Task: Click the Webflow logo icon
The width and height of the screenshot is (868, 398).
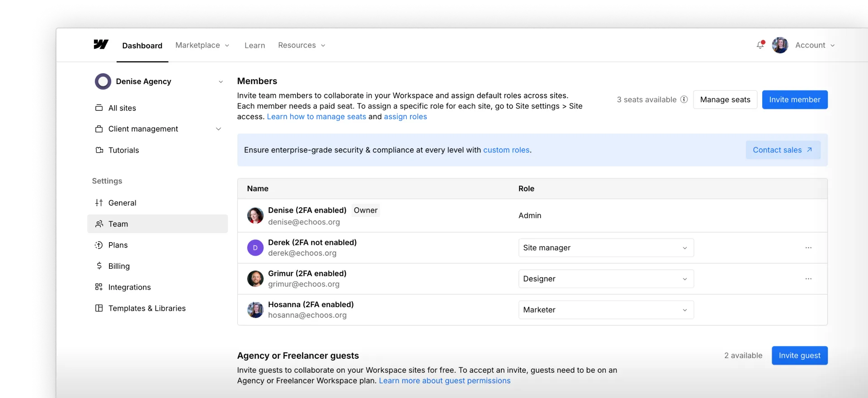Action: 101,44
